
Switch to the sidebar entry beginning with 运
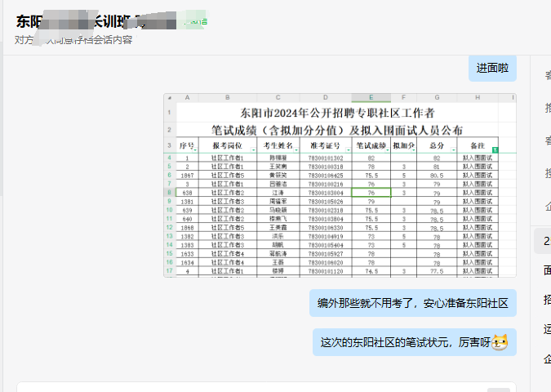tap(546, 329)
